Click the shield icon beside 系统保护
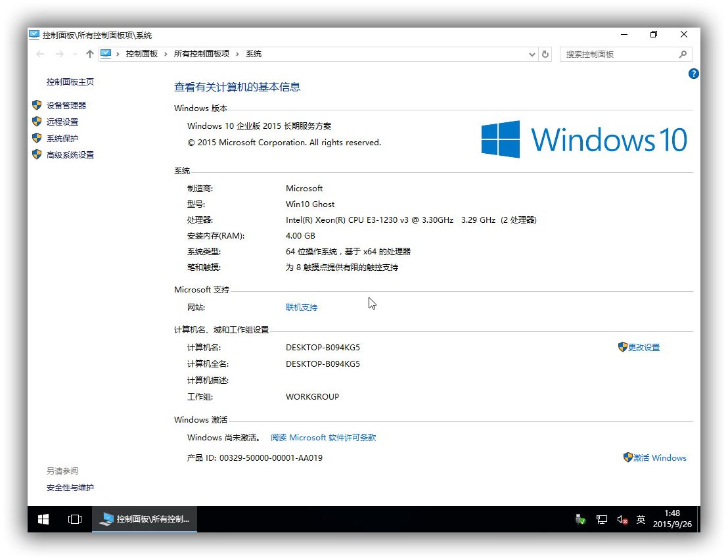 (37, 138)
